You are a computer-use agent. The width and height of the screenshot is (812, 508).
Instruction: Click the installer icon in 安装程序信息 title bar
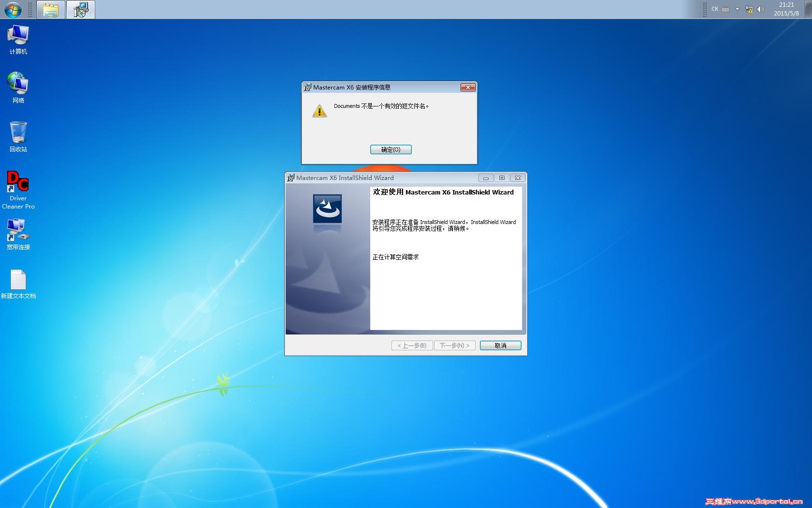click(307, 88)
